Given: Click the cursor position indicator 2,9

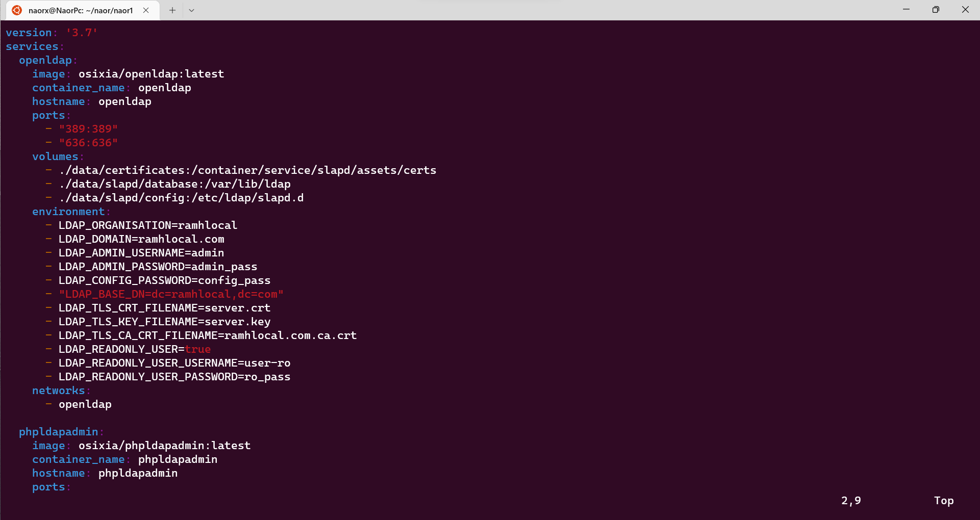Looking at the screenshot, I should tap(850, 501).
